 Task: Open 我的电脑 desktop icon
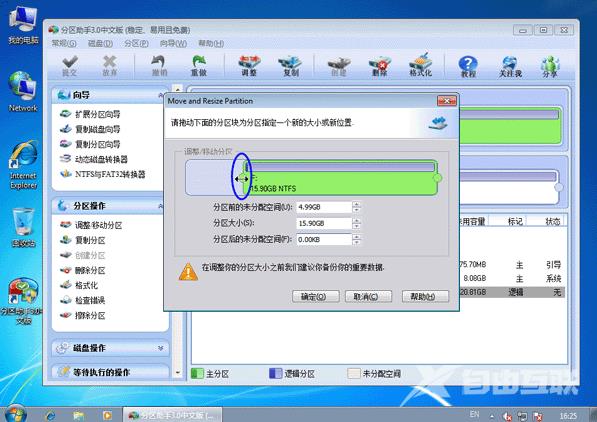[x=23, y=25]
